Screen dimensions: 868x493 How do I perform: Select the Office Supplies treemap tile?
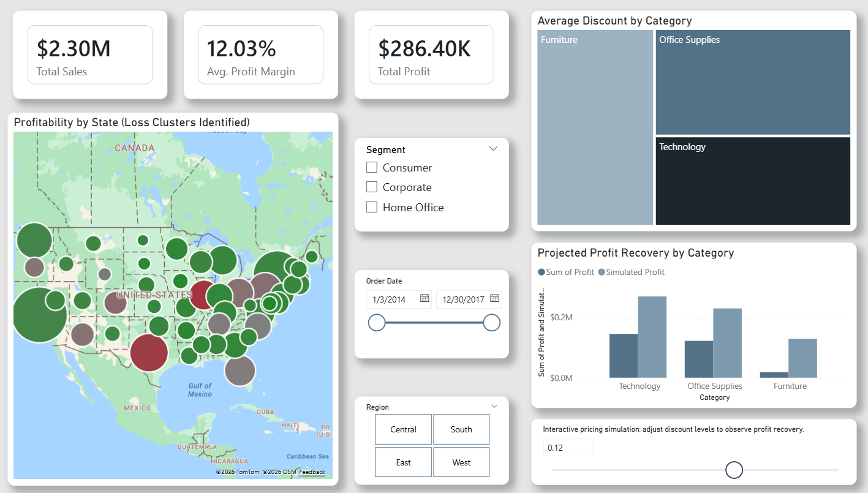(753, 82)
